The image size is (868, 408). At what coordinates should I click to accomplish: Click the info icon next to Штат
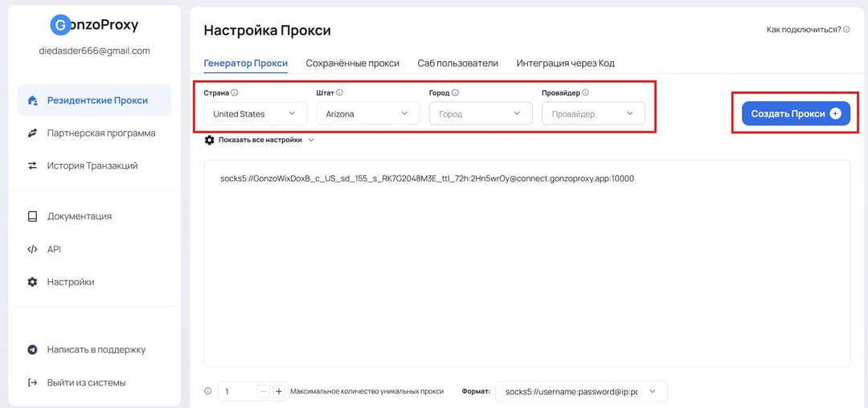(x=340, y=93)
